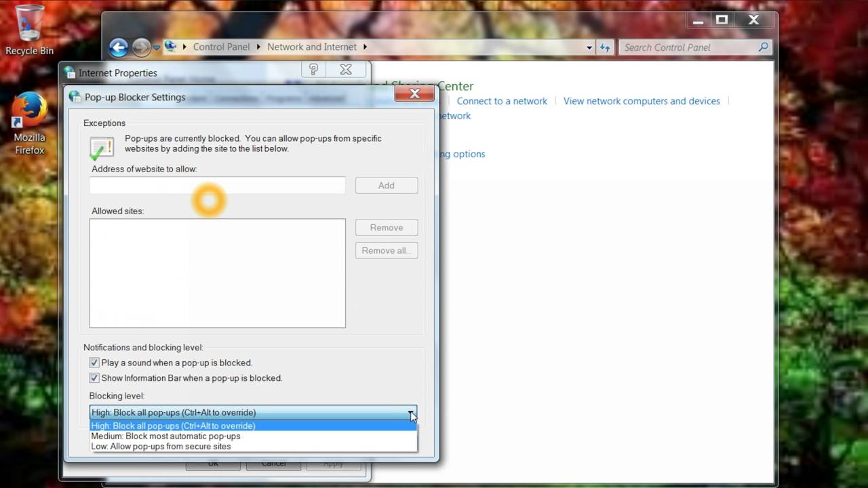868x488 pixels.
Task: Navigate to Control Panel breadcrumb
Action: tap(221, 47)
